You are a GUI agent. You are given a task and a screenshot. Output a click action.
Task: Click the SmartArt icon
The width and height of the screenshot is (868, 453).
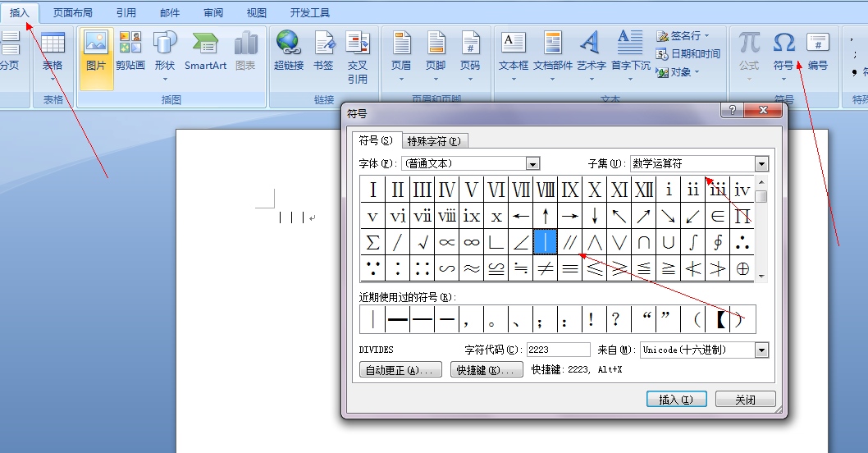click(205, 51)
